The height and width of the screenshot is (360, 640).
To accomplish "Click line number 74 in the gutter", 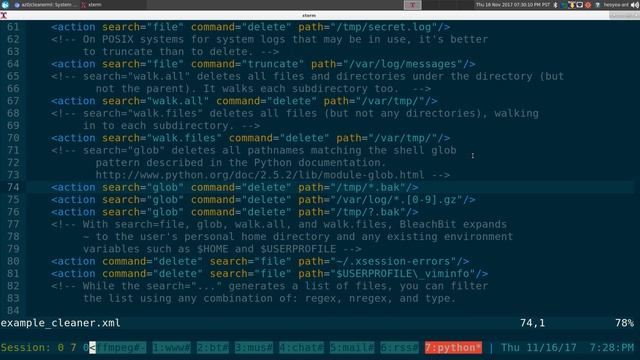I will click(x=13, y=187).
